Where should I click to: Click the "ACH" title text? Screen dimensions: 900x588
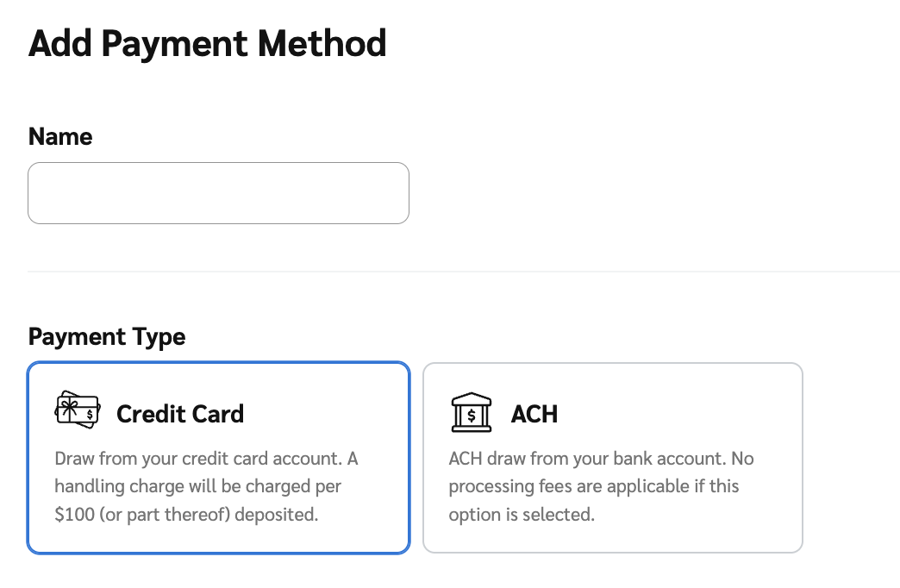pos(534,414)
